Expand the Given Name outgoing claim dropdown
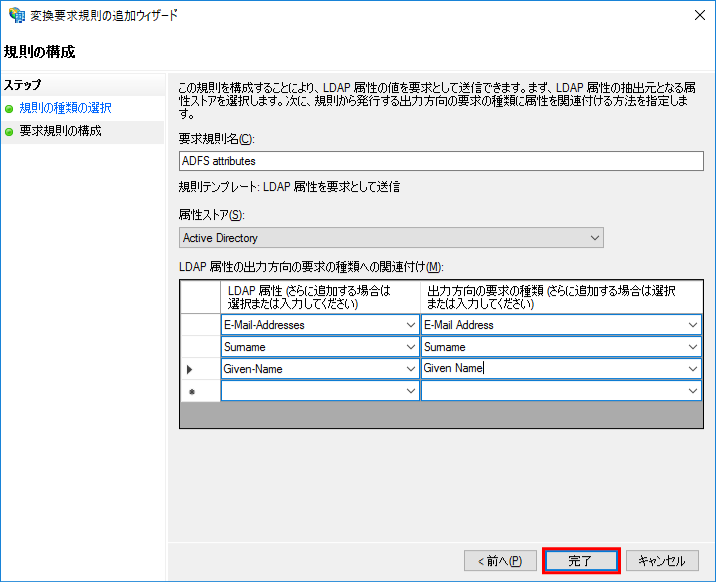Screen dimensions: 716x582 pos(693,369)
